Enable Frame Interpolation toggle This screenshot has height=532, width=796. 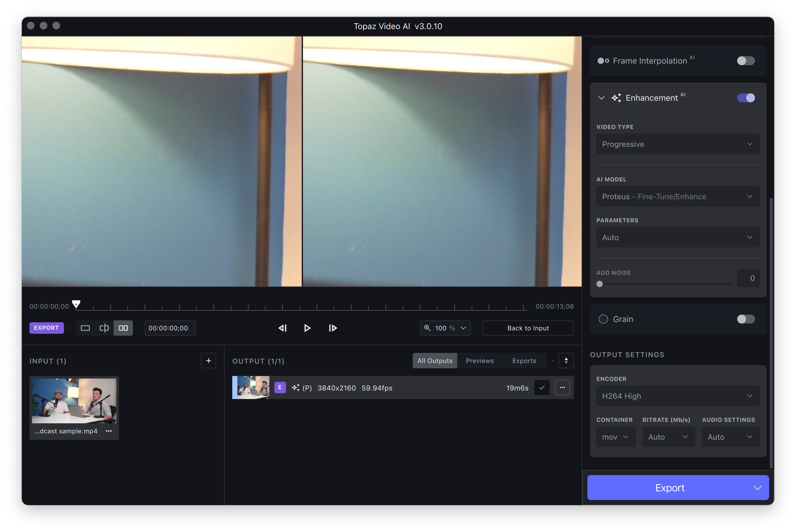(x=745, y=61)
